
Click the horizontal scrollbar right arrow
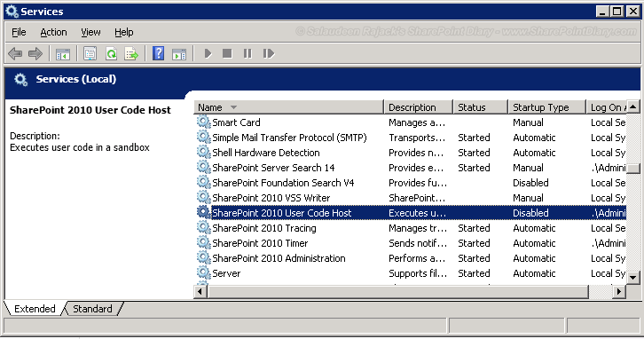click(x=619, y=292)
